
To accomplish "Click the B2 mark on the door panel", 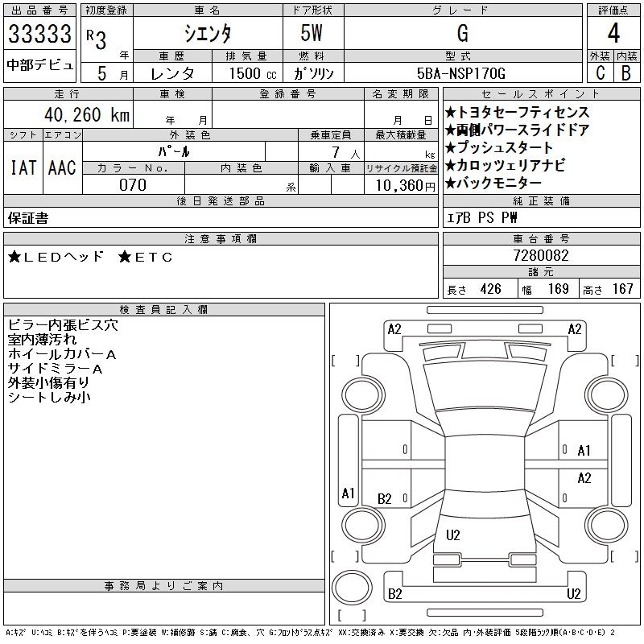I will (x=385, y=499).
